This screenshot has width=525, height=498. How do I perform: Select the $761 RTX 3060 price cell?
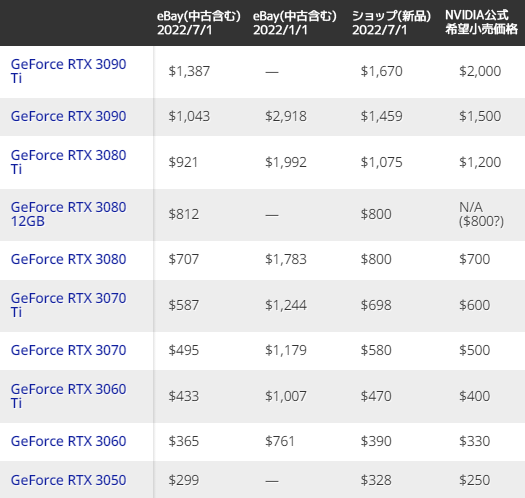[280, 441]
